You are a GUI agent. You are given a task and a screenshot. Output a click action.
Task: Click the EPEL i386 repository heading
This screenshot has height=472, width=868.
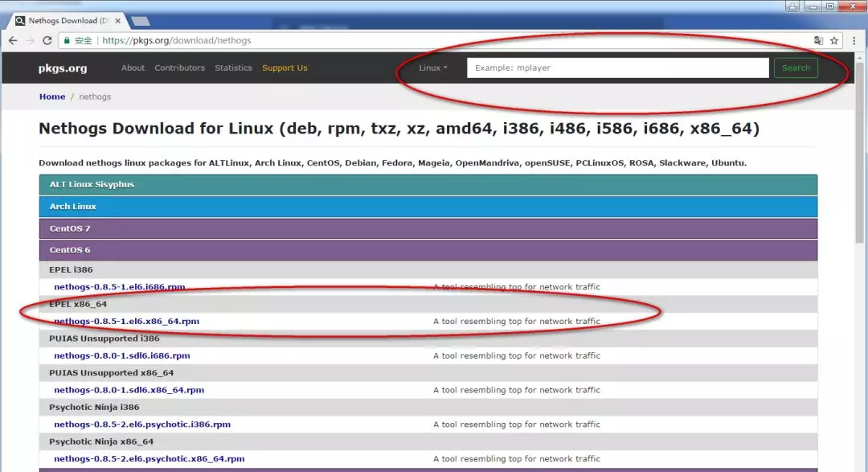pos(71,270)
